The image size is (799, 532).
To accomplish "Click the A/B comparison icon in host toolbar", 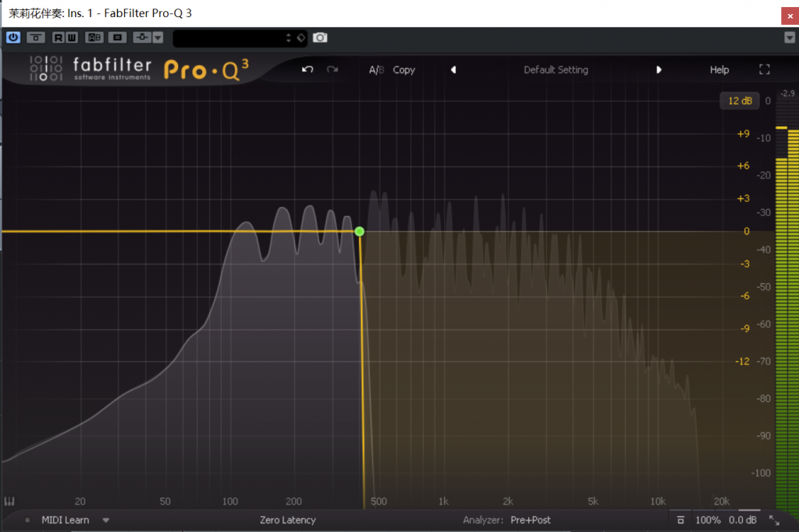I will click(94, 37).
